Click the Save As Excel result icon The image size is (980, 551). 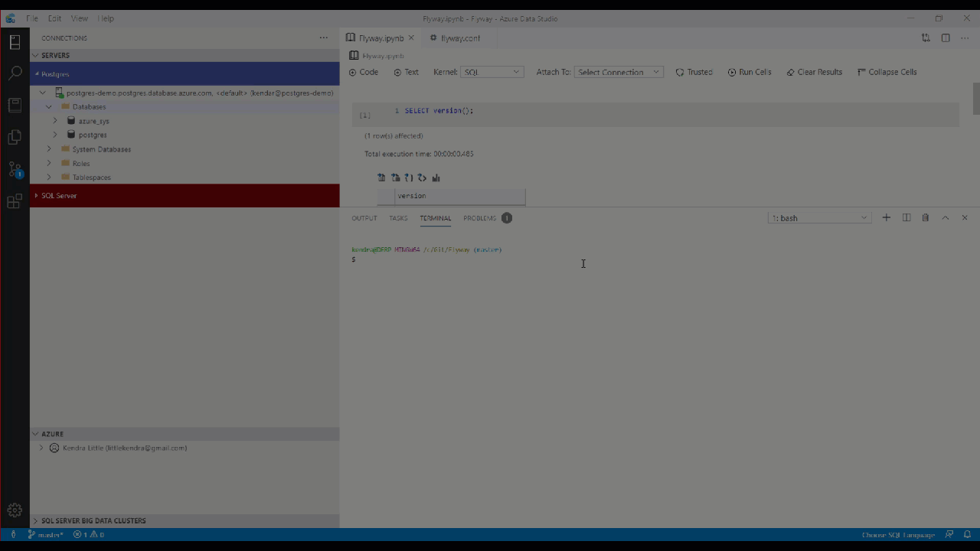tap(395, 178)
